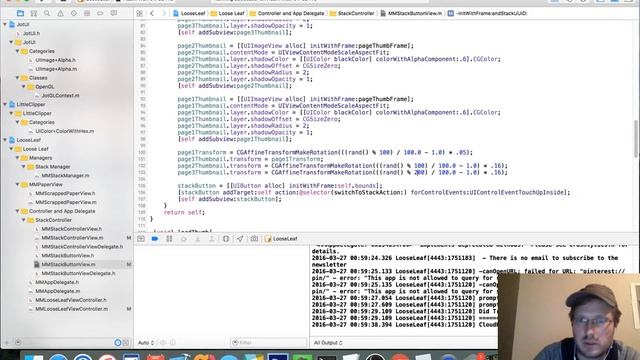Collapse the LittleClipper project
This screenshot has height=360, width=640.
[5, 104]
